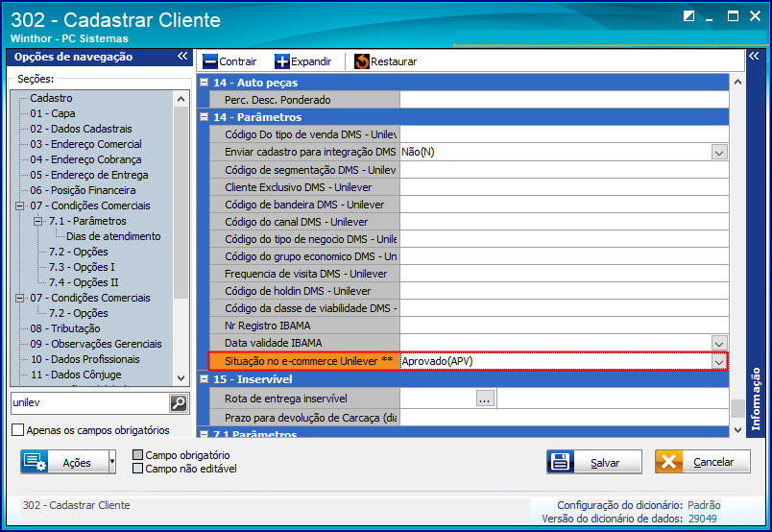
Task: Open ellipsis lookup for Rota de entrega inservível
Action: point(485,399)
